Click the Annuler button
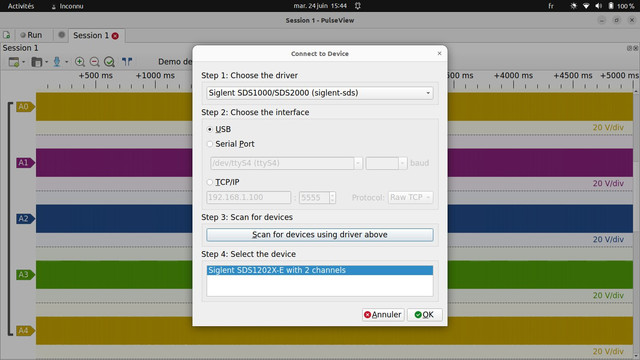Image resolution: width=640 pixels, height=360 pixels. click(x=383, y=315)
